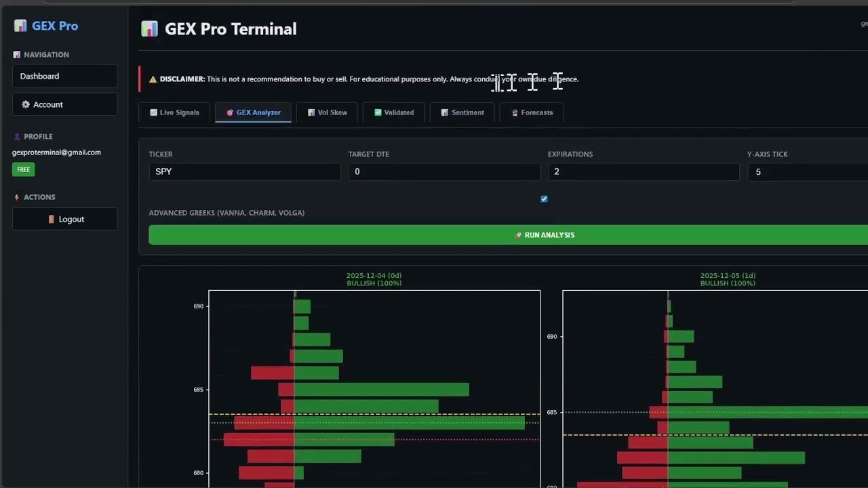Click the Ticker field showing SPY
This screenshot has height=488, width=868.
[x=244, y=171]
